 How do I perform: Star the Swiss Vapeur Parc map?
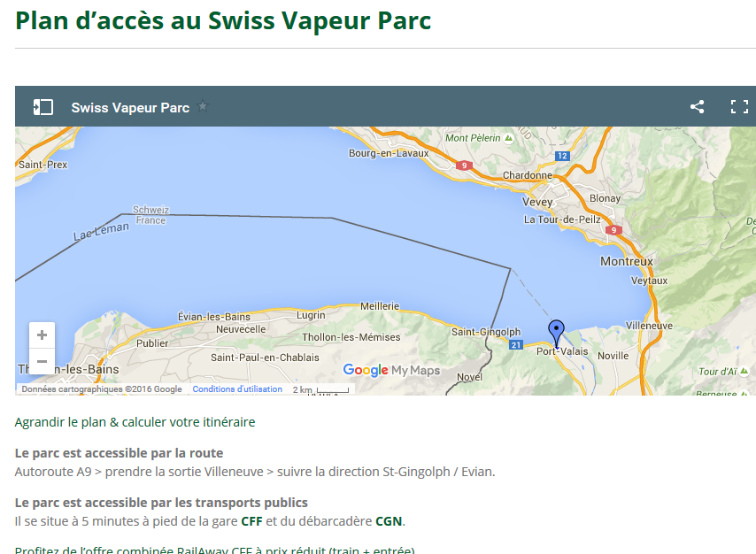pyautogui.click(x=203, y=105)
